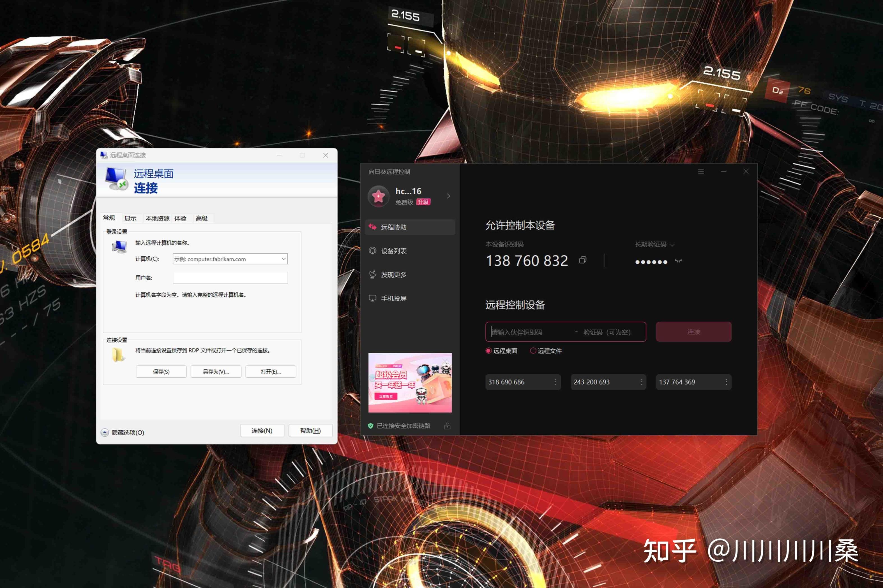This screenshot has width=883, height=588.
Task: Select the 远程桌面 radio option
Action: [488, 351]
